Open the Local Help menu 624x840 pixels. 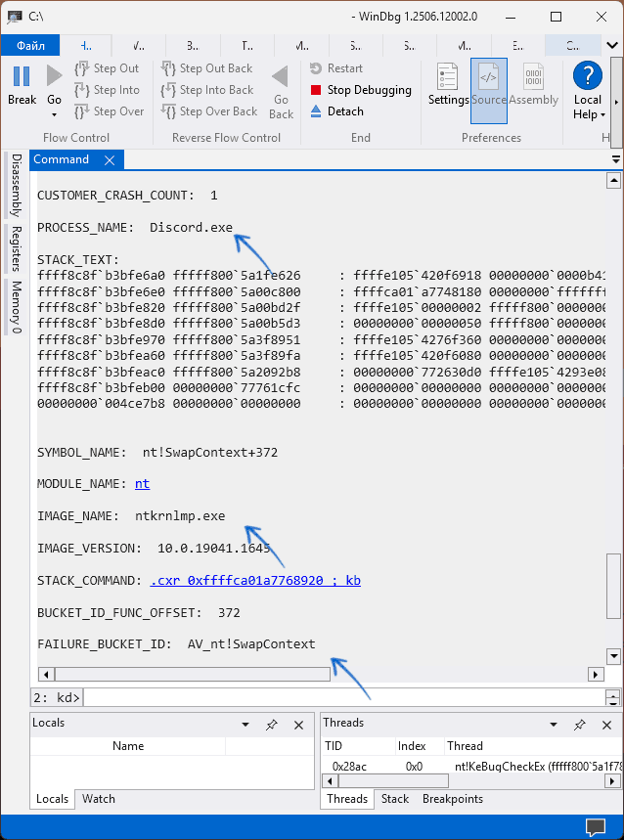pos(588,91)
